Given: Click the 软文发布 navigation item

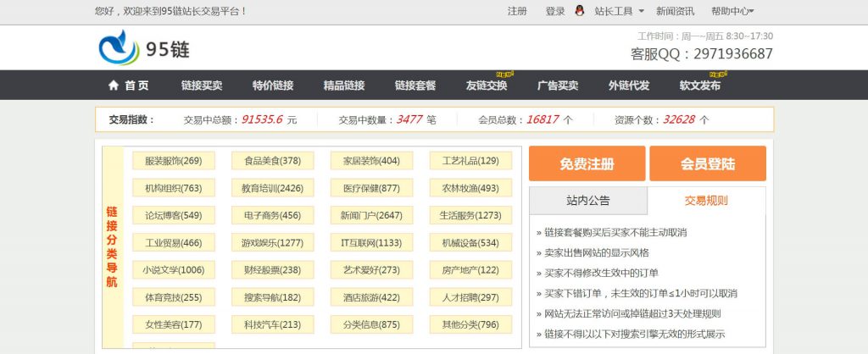Looking at the screenshot, I should tap(700, 86).
